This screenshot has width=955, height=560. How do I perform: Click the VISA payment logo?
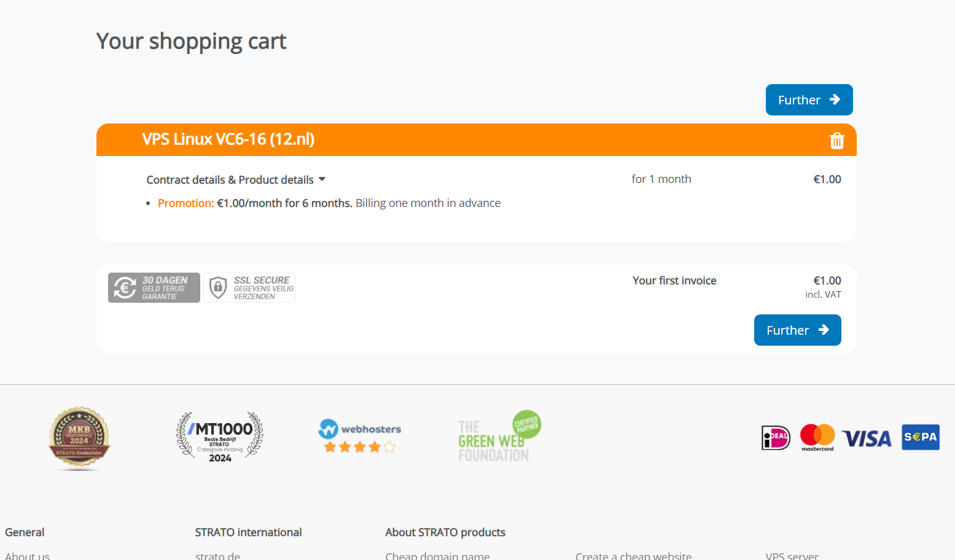[x=867, y=438]
